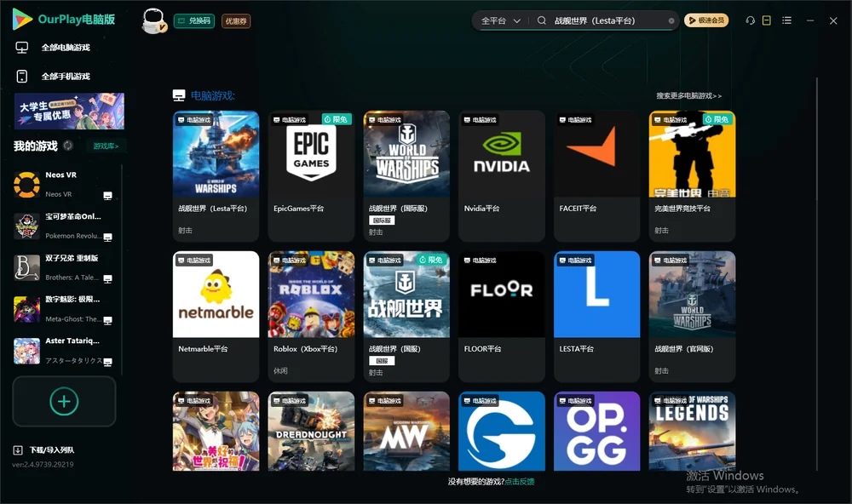Screen dimensions: 852x504
Task: Open the 为美好的世界献上祝福 anime game card
Action: coord(216,432)
